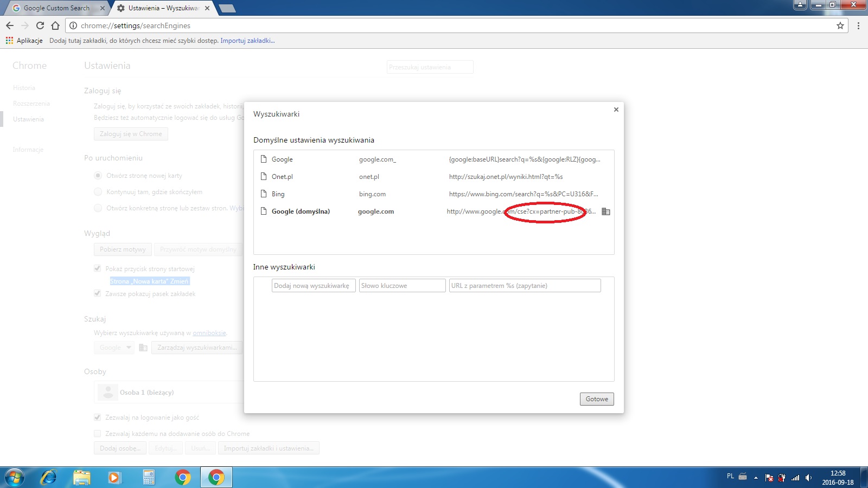Select Otwórz konkretną stronę radio option
Screen dimensions: 868x488
[x=98, y=208]
